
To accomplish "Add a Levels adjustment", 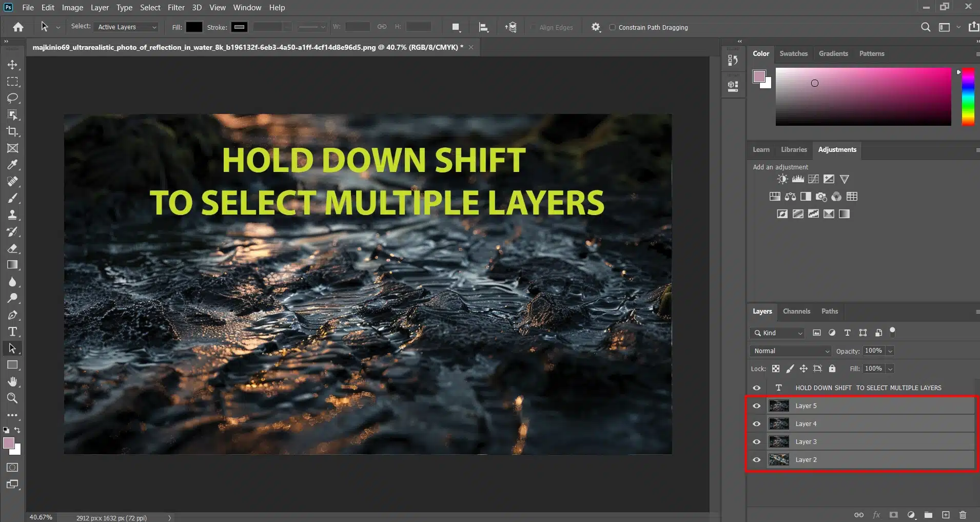I will (x=798, y=179).
